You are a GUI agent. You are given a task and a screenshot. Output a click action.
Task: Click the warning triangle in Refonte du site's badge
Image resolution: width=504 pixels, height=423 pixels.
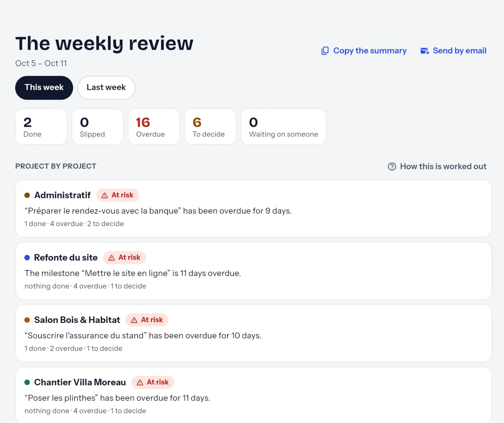pyautogui.click(x=112, y=258)
